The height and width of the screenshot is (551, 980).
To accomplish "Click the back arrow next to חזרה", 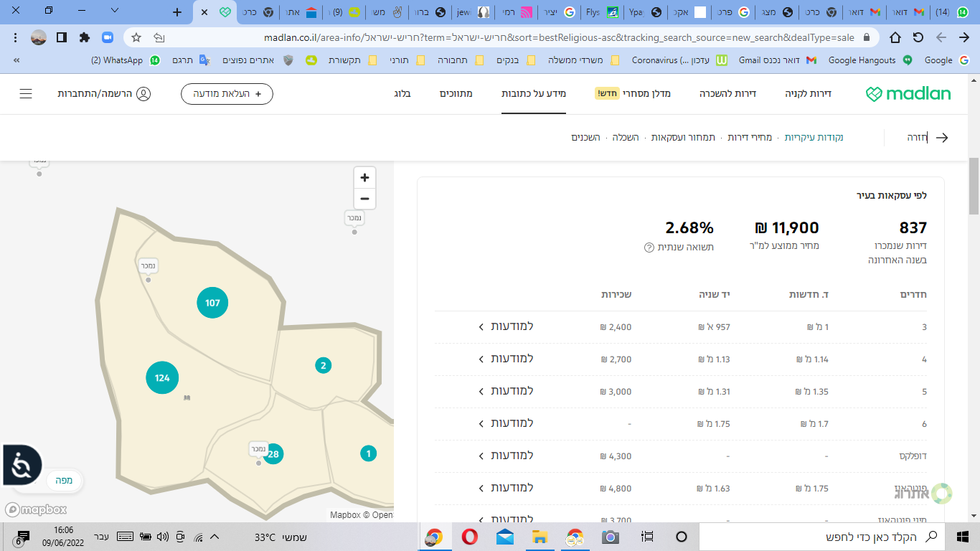I will 942,138.
